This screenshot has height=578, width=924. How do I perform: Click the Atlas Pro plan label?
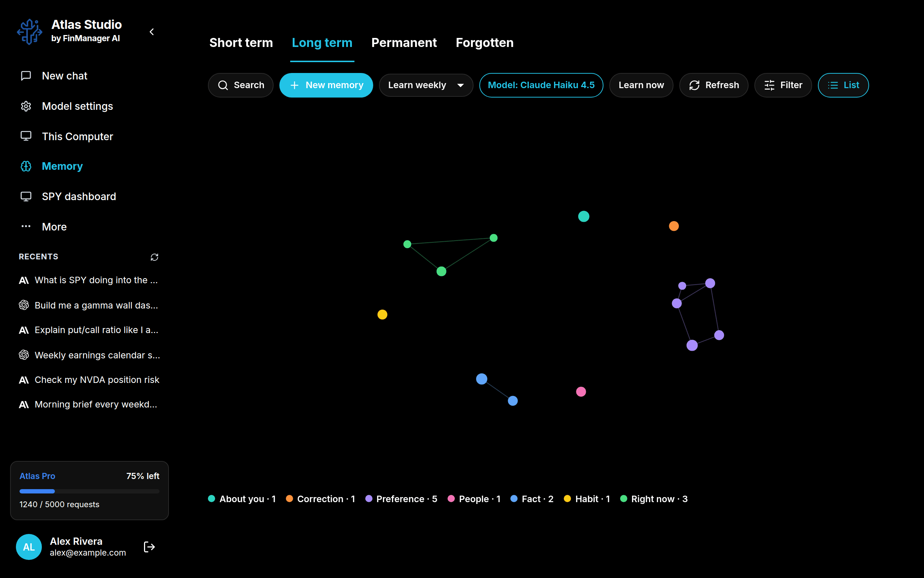[x=38, y=476]
